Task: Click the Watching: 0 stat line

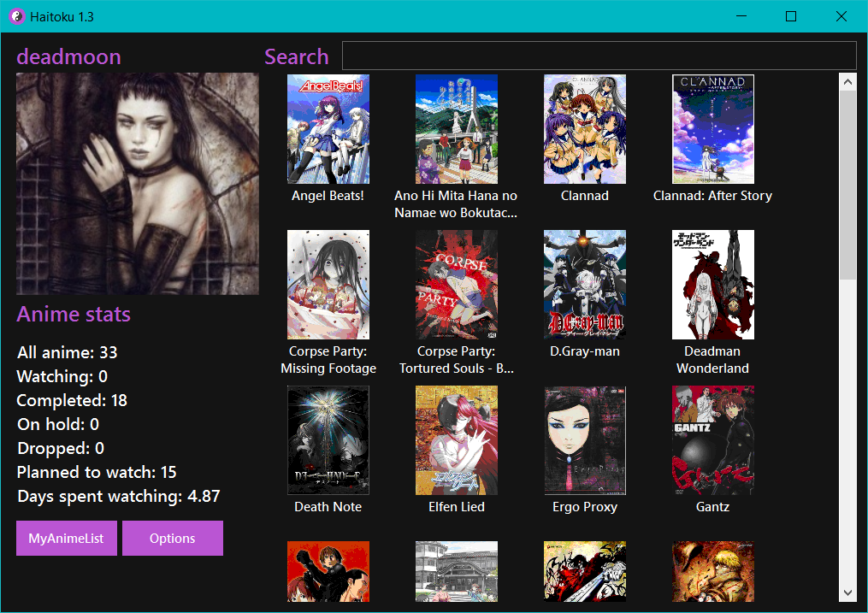Action: coord(62,376)
